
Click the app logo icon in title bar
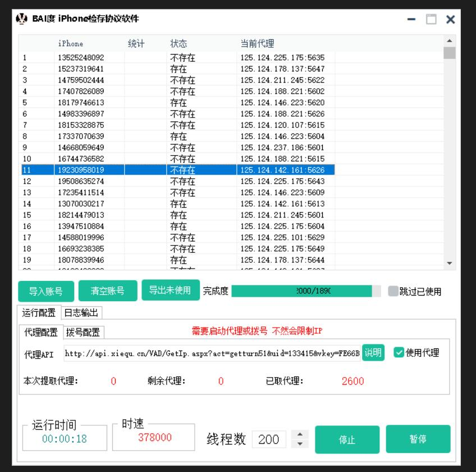coord(21,19)
